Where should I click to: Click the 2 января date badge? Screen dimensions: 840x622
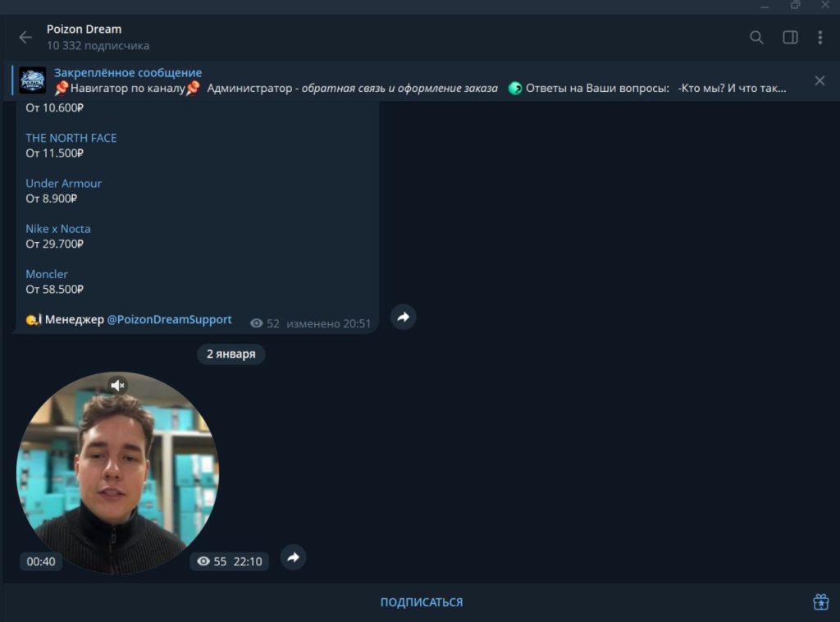(x=231, y=354)
